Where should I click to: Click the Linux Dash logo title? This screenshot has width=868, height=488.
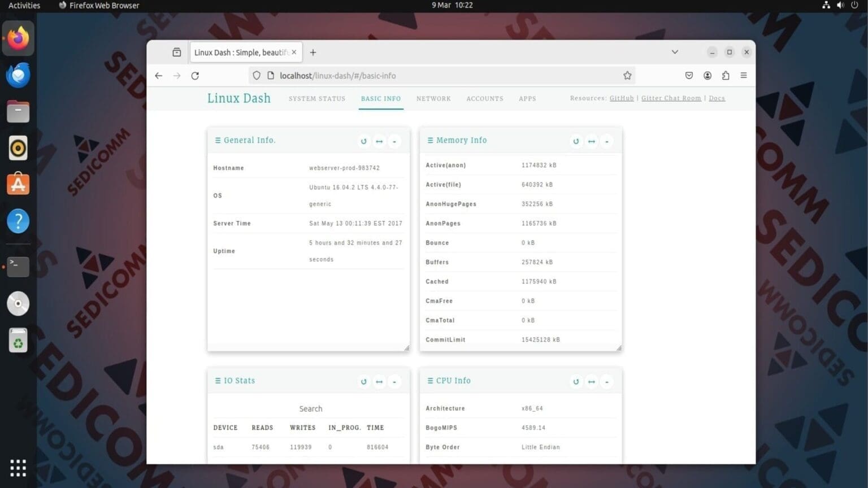coord(239,98)
